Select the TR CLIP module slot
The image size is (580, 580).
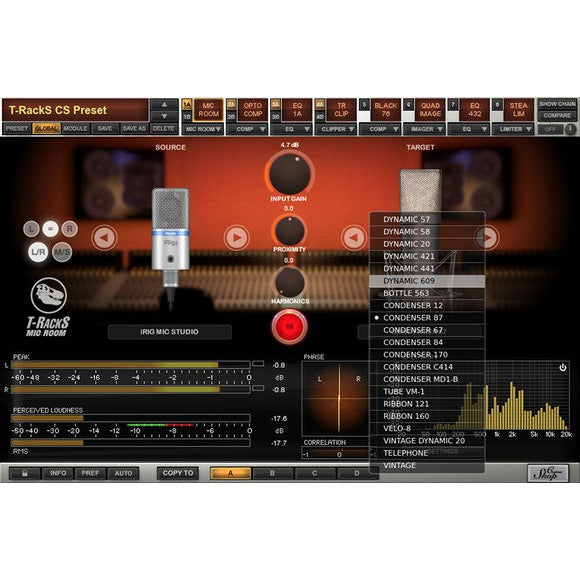[x=341, y=110]
